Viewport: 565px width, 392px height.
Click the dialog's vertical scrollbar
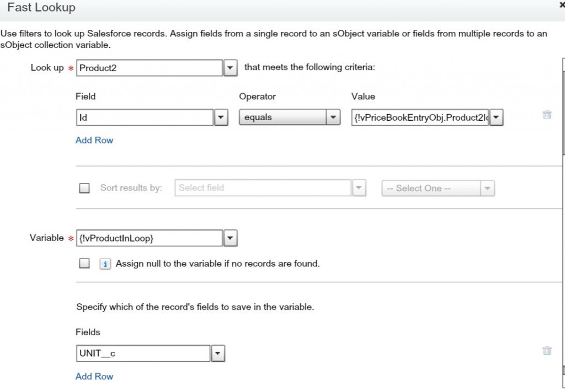tap(563, 105)
